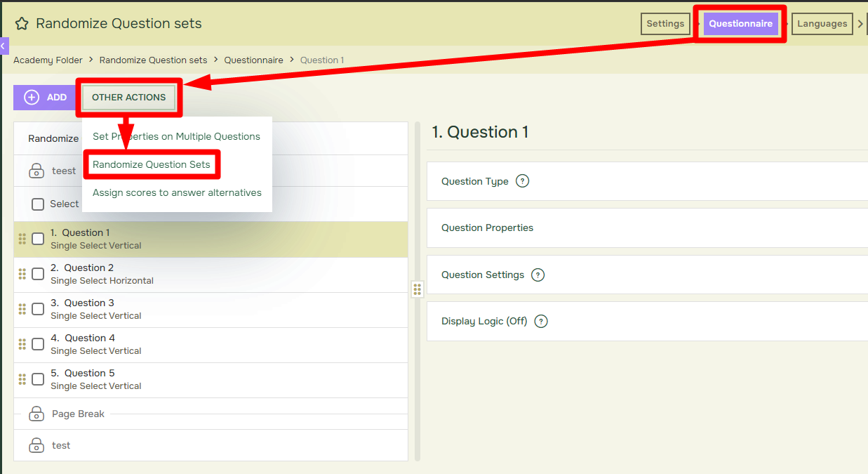Select Question 2 in the list
Viewport: 868px width, 474px height.
pos(211,275)
